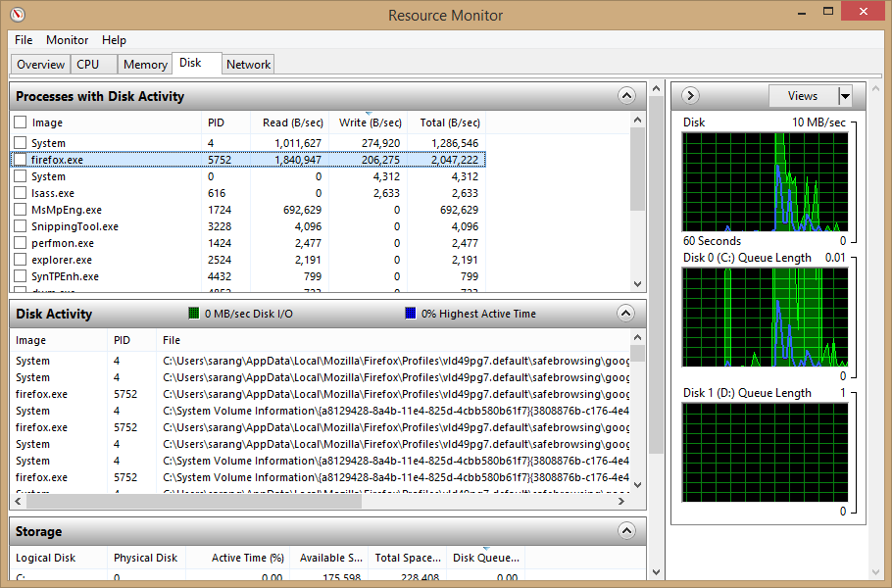
Task: Open the Monitor menu
Action: pyautogui.click(x=67, y=40)
